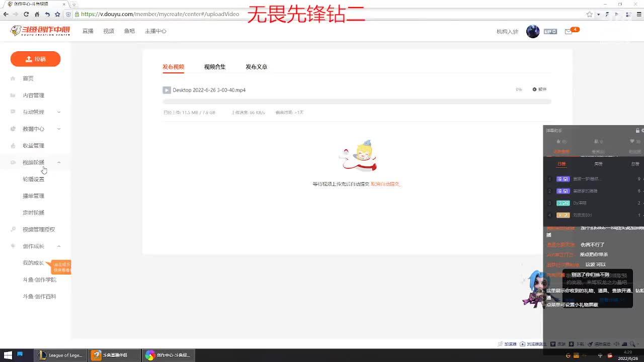Switch to the 视频合集 tab
Image resolution: width=644 pixels, height=362 pixels.
tap(215, 67)
